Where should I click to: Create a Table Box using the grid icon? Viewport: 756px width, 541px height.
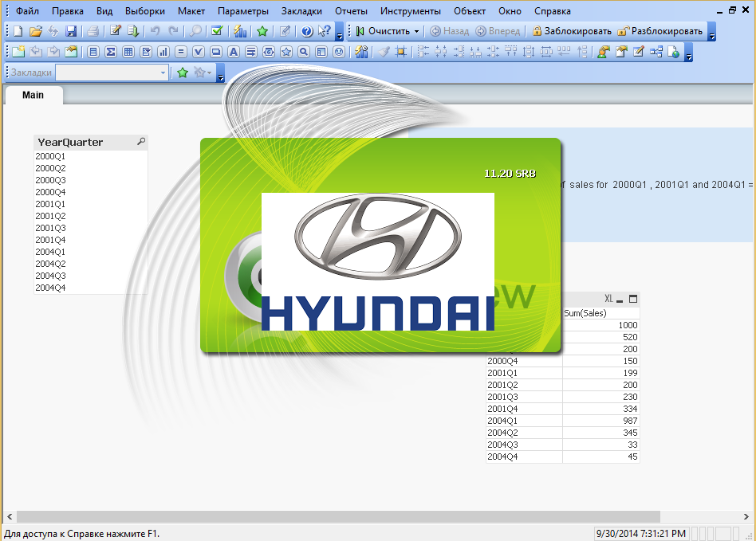pyautogui.click(x=128, y=52)
